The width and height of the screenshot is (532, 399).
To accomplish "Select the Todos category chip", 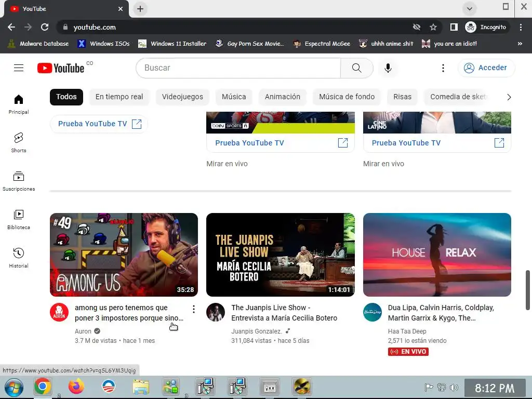I will (x=66, y=97).
